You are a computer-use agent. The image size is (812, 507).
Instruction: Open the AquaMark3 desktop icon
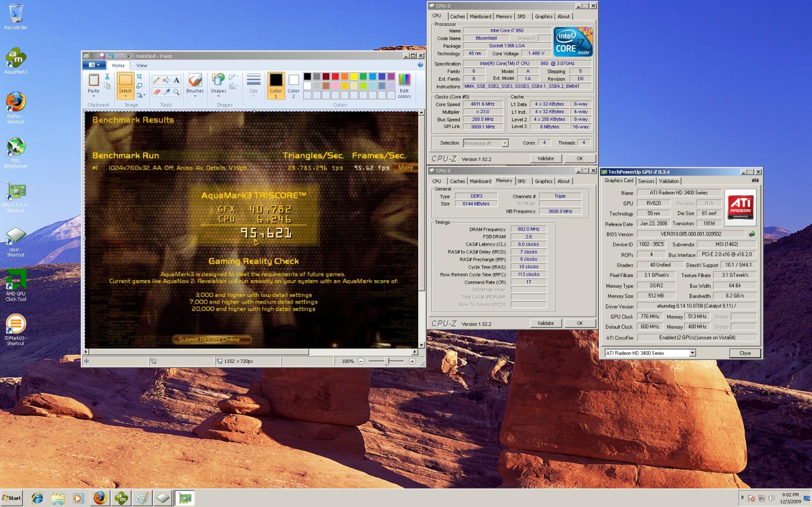(x=16, y=61)
